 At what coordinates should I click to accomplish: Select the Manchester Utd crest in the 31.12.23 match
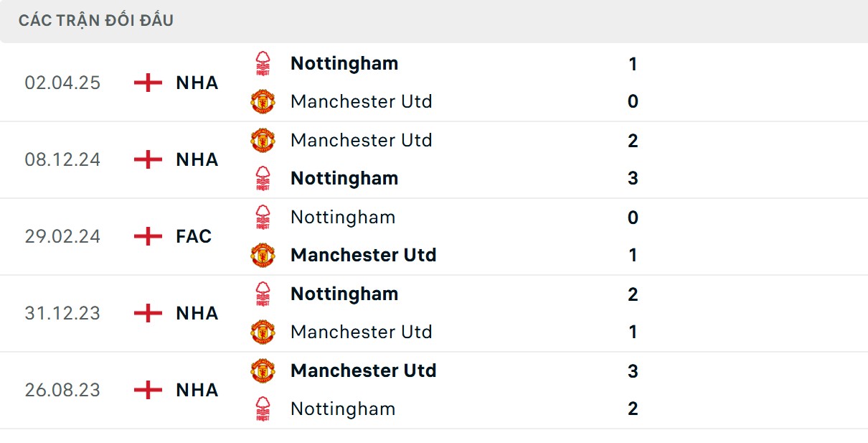click(263, 332)
